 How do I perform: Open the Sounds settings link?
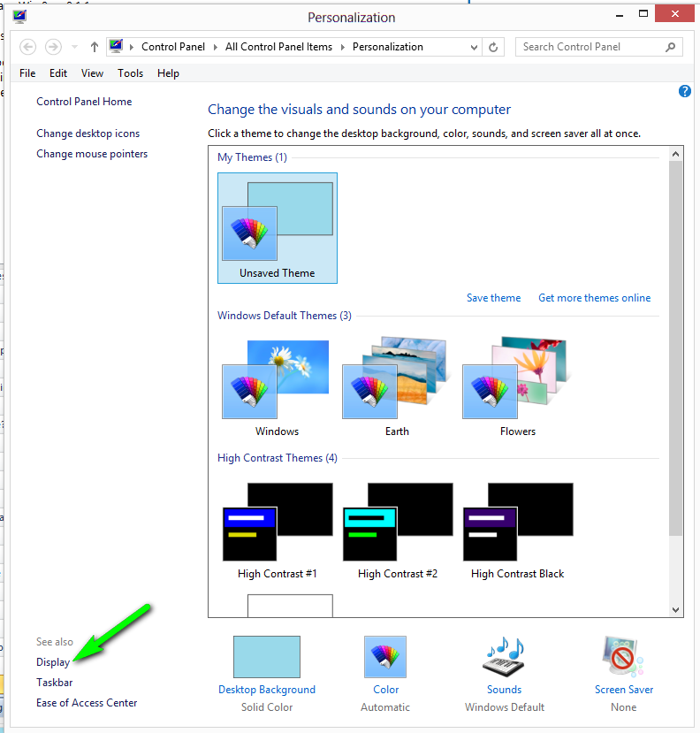coord(504,690)
